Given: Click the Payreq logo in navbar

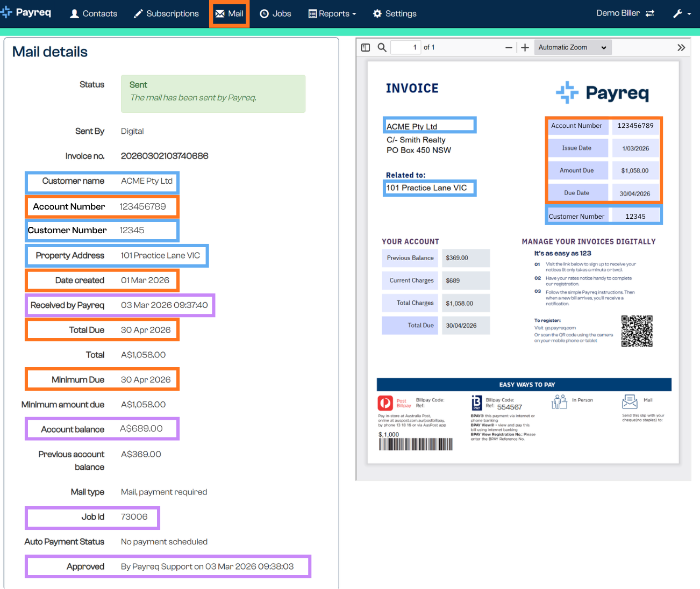Looking at the screenshot, I should [x=26, y=12].
